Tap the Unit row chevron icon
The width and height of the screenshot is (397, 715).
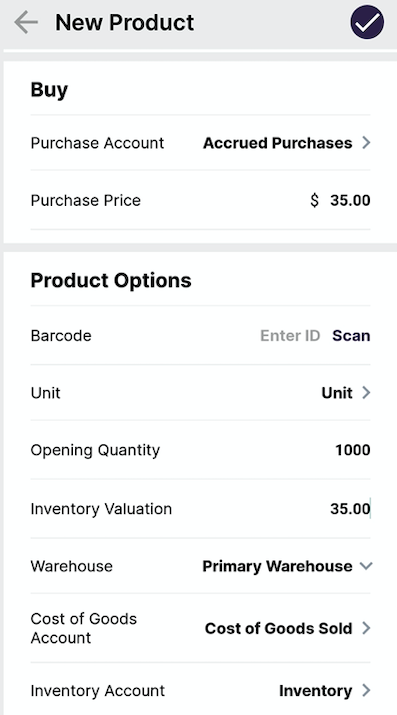366,393
